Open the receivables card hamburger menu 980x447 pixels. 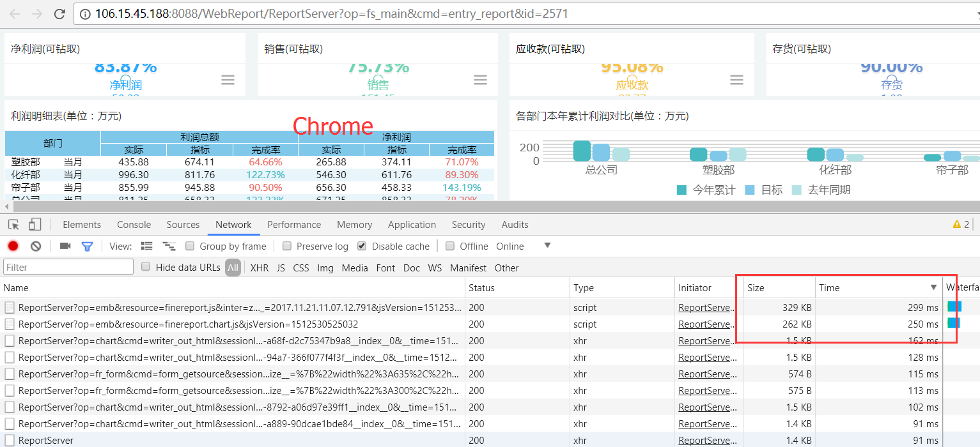(736, 80)
